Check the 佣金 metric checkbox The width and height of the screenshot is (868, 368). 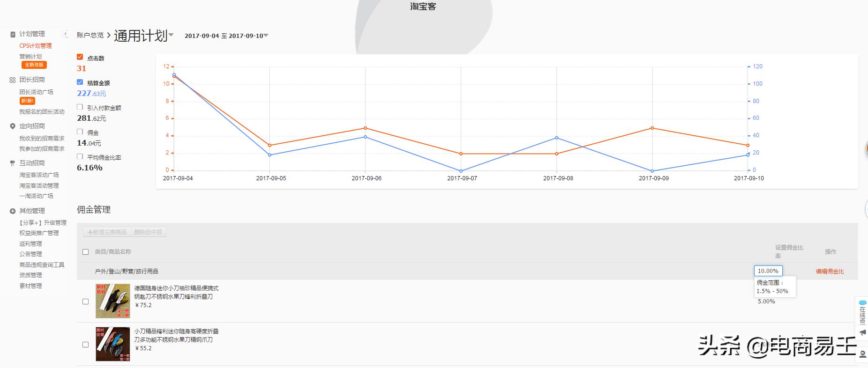coord(80,132)
